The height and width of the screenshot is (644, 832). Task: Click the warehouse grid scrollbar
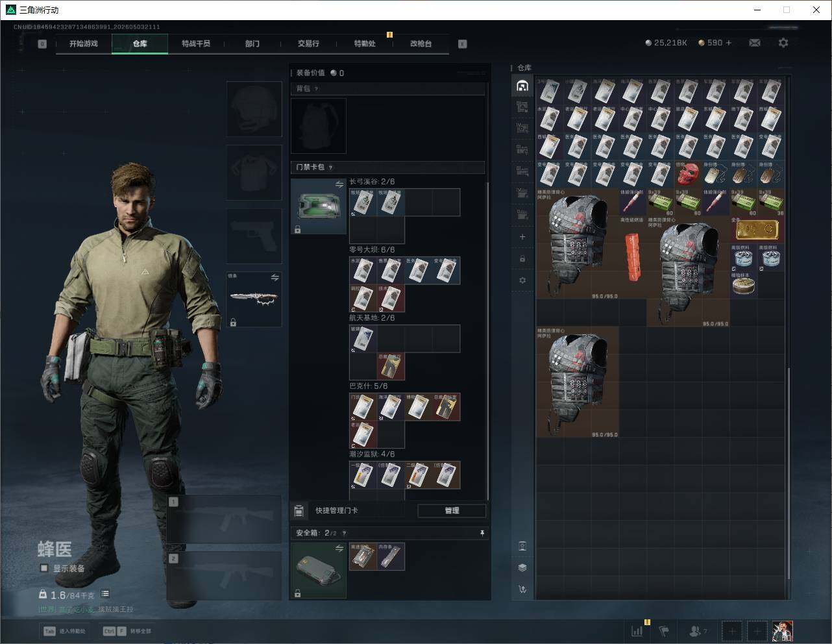pyautogui.click(x=789, y=474)
